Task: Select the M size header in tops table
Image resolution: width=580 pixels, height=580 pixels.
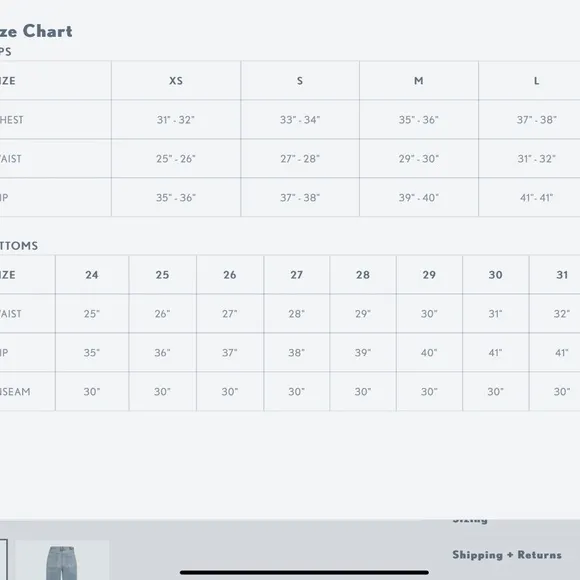Action: click(x=418, y=81)
